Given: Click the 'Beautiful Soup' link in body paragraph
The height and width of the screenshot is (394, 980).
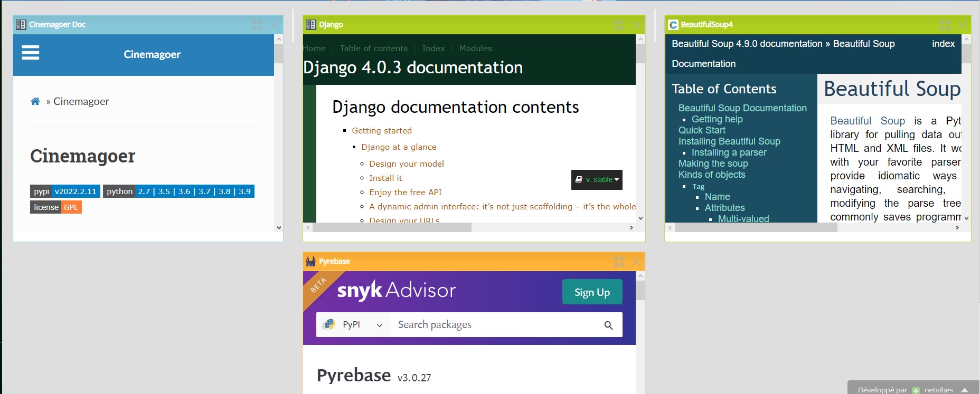Looking at the screenshot, I should (x=868, y=121).
